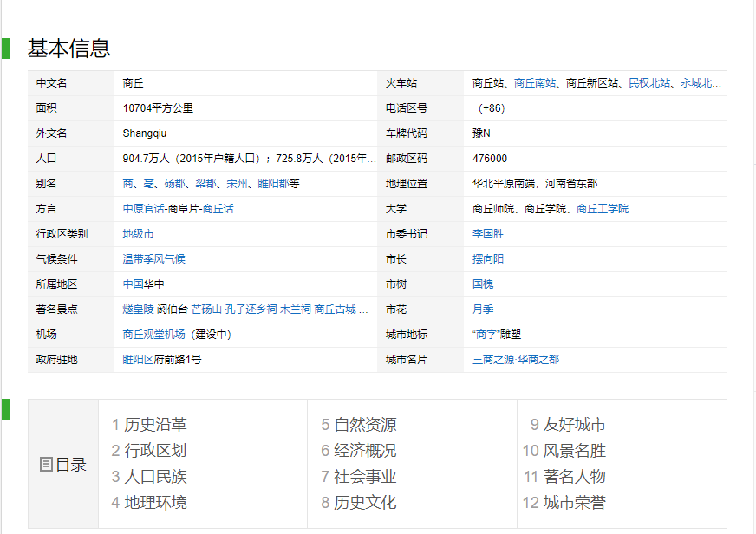The image size is (756, 534).
Task: Click the 三商之源 link
Action: click(x=493, y=360)
